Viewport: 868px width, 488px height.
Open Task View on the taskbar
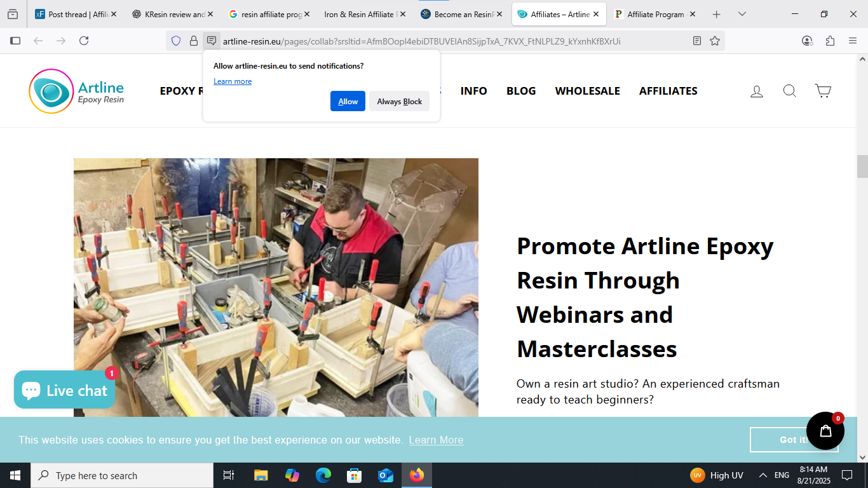[x=229, y=475]
